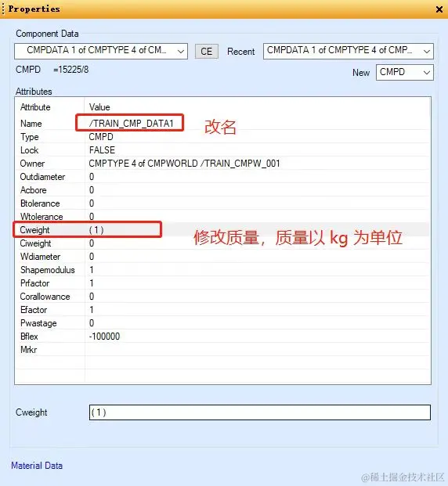Select the Corallowance attribute row
The image size is (448, 486).
click(x=222, y=297)
